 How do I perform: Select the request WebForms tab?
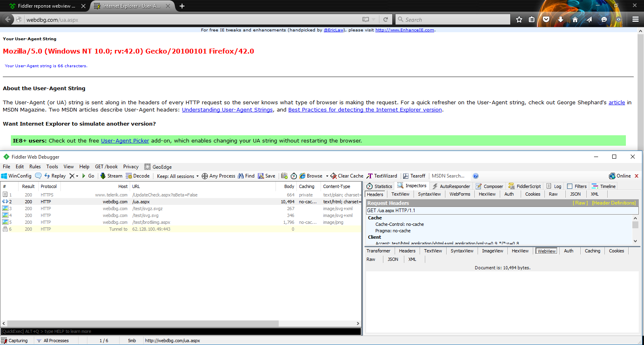[460, 194]
